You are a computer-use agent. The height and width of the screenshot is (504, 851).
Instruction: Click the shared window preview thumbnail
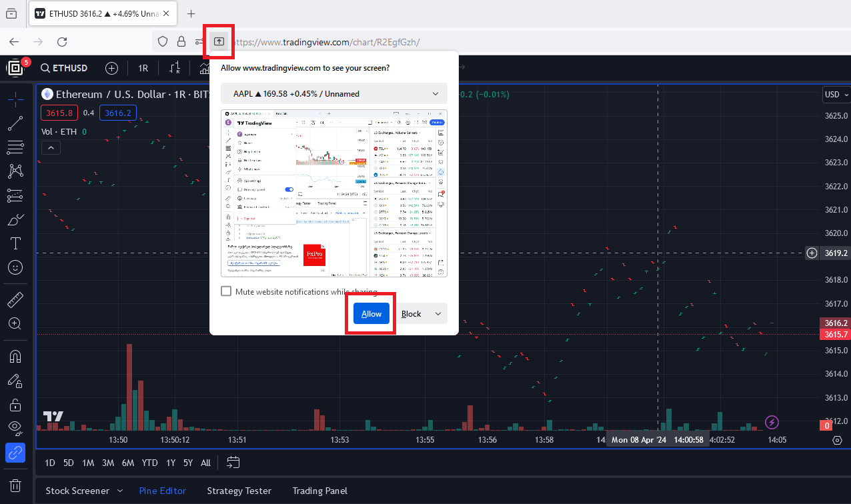click(x=334, y=193)
